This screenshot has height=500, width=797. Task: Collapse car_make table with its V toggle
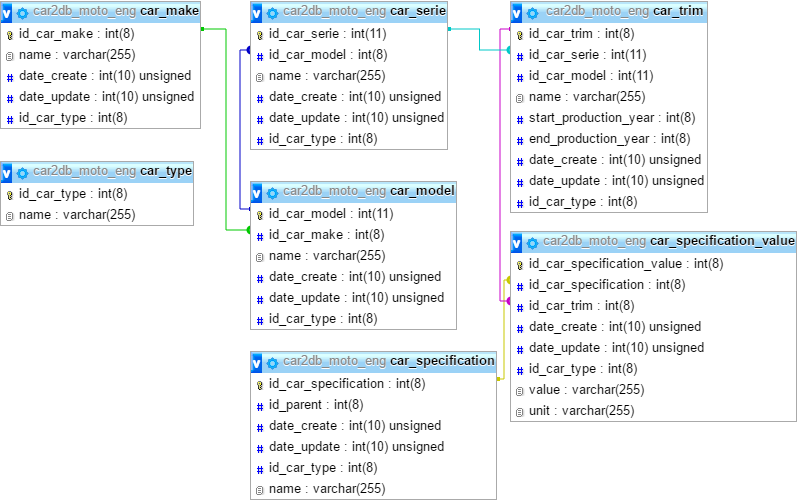(x=6, y=13)
